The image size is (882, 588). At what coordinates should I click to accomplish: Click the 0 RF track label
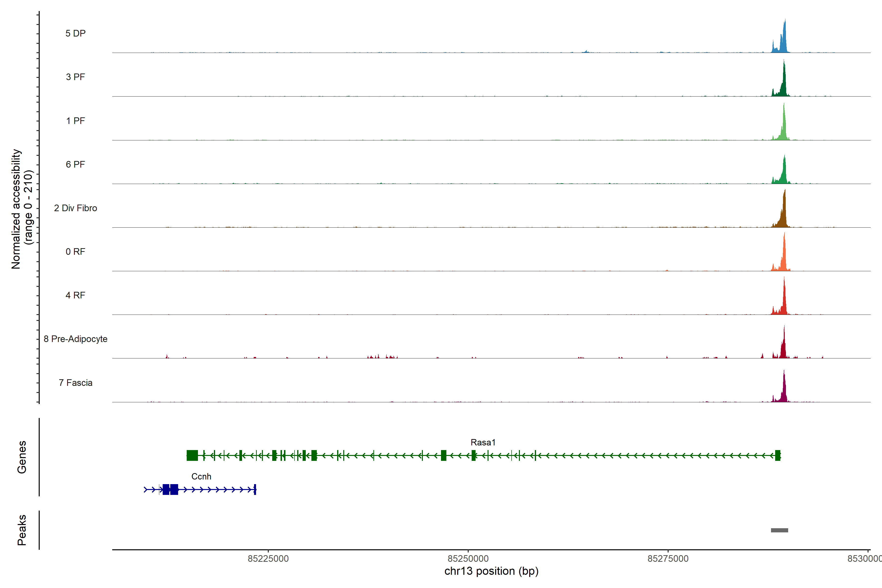(75, 252)
